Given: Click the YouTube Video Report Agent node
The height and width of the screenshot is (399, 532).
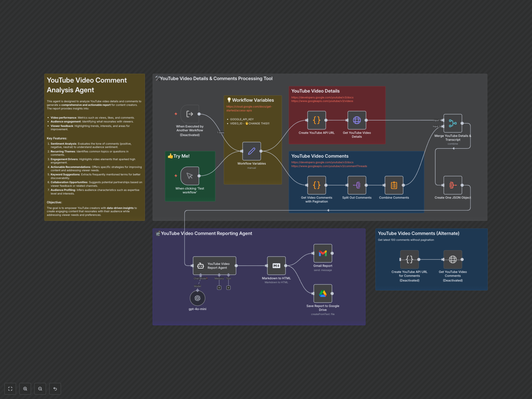Looking at the screenshot, I should tap(214, 266).
